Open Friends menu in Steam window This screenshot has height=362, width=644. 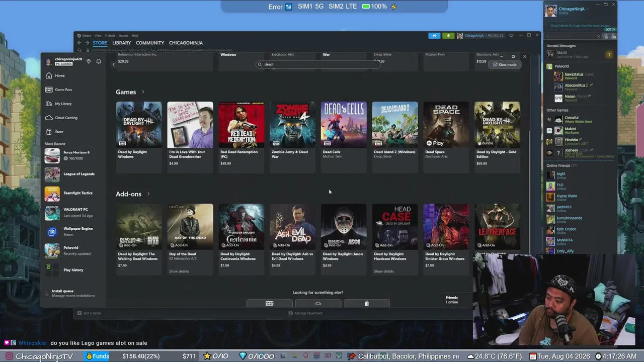point(110,36)
